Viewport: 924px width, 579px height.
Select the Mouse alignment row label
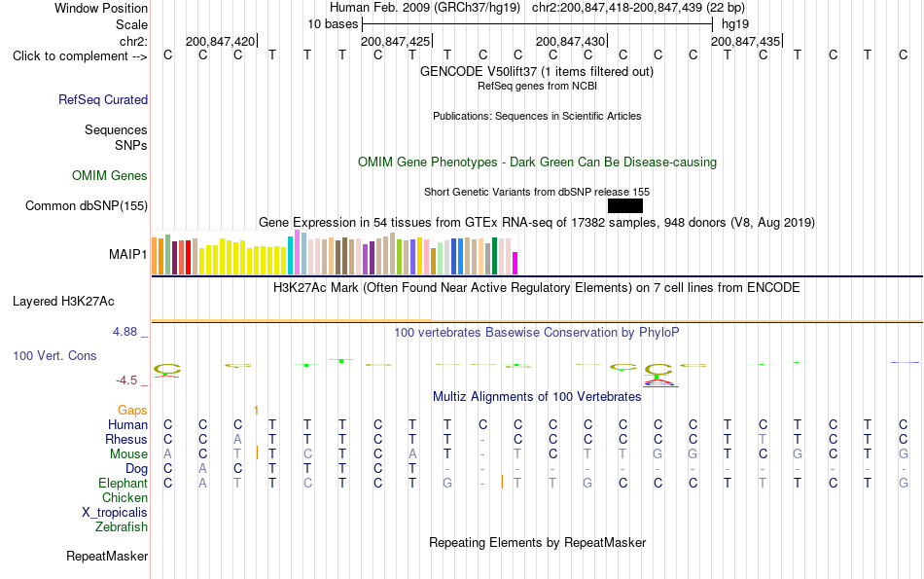point(128,454)
